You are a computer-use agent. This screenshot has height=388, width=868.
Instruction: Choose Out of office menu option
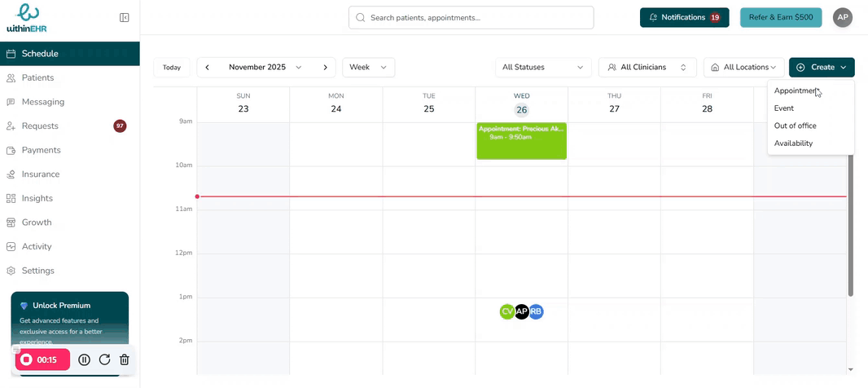(795, 126)
